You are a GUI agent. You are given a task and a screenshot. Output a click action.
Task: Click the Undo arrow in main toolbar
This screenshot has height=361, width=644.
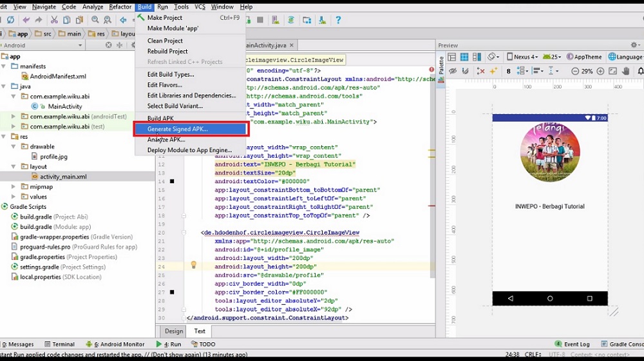26,20
